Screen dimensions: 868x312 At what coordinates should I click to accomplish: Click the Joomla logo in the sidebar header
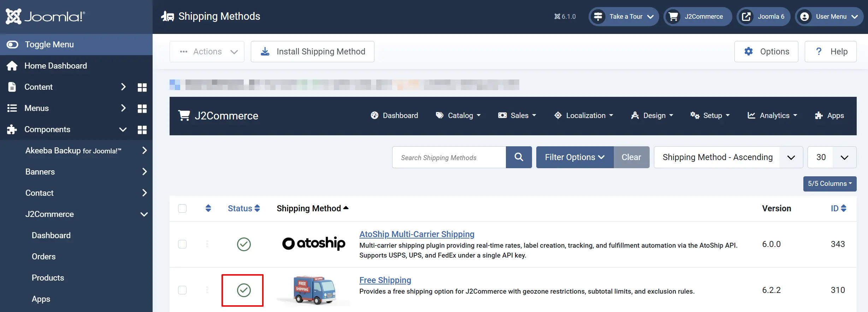coord(45,16)
